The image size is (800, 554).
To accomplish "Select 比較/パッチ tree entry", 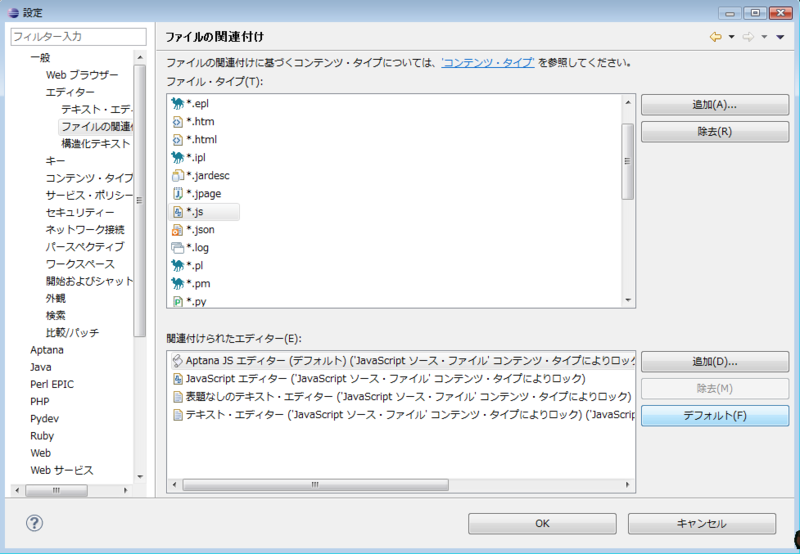I will point(72,333).
